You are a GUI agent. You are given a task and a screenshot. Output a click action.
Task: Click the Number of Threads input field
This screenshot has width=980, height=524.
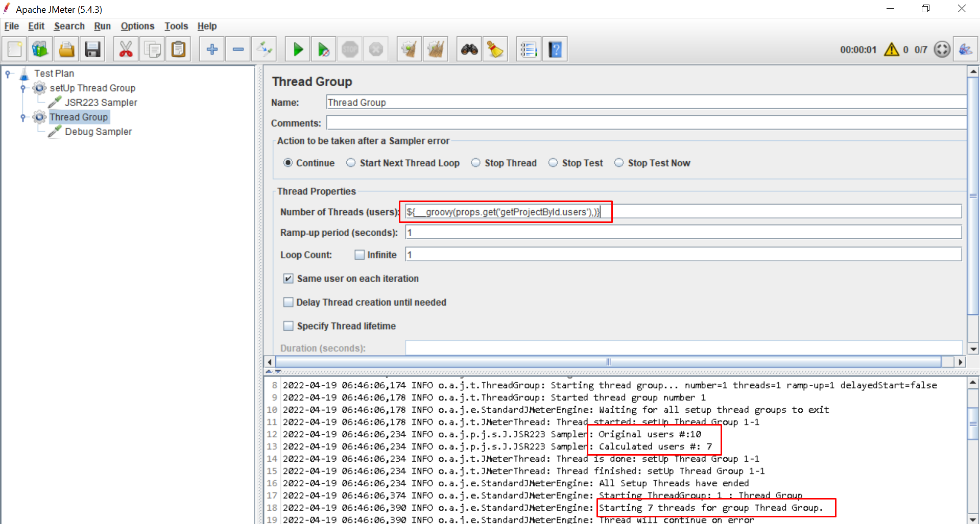coord(683,212)
